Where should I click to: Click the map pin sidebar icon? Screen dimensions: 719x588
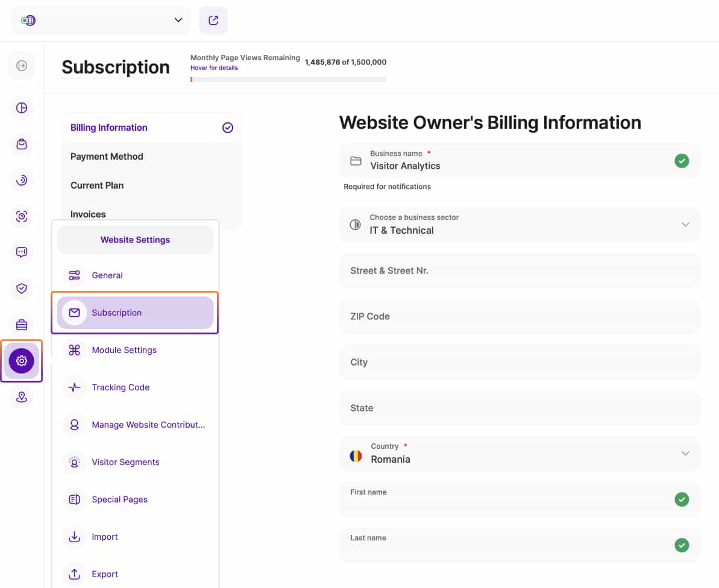pos(22,397)
